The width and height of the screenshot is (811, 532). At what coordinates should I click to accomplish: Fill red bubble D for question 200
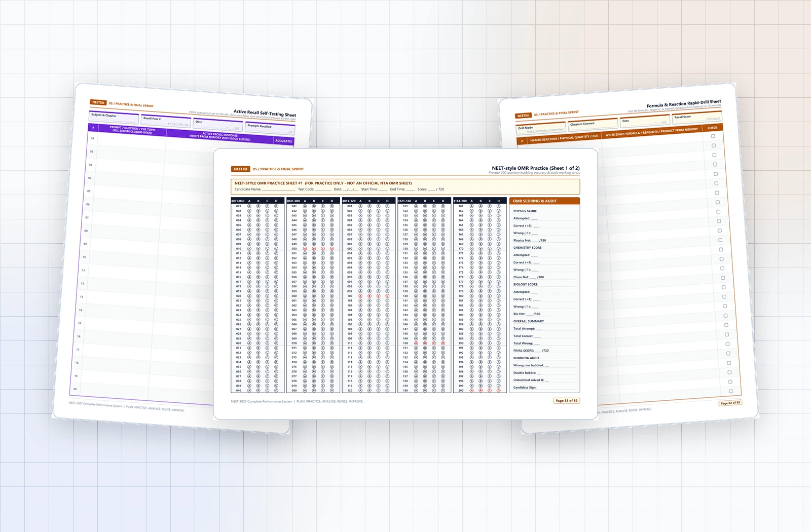tap(499, 391)
